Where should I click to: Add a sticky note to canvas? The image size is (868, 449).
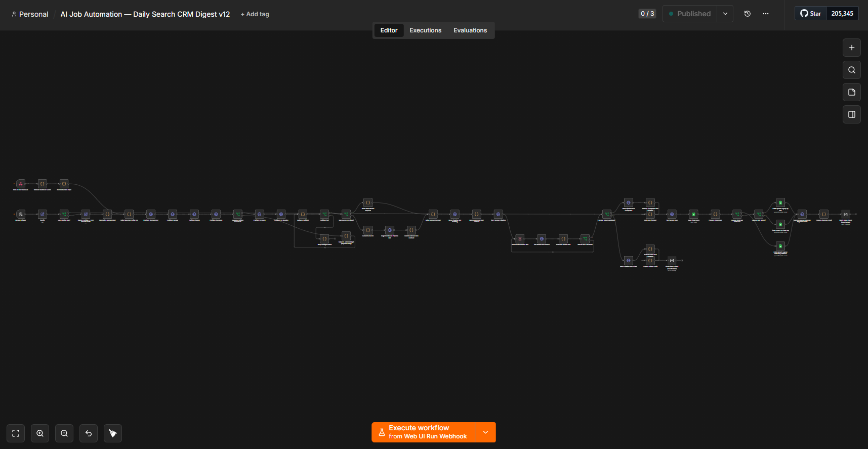(x=852, y=92)
